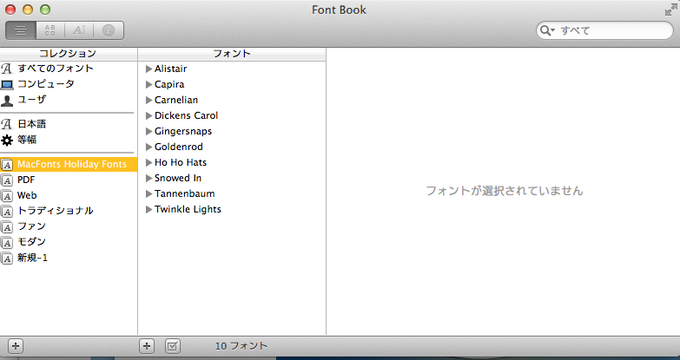Enter full screen with the top-right arrows icon
The height and width of the screenshot is (360, 680).
point(671,10)
